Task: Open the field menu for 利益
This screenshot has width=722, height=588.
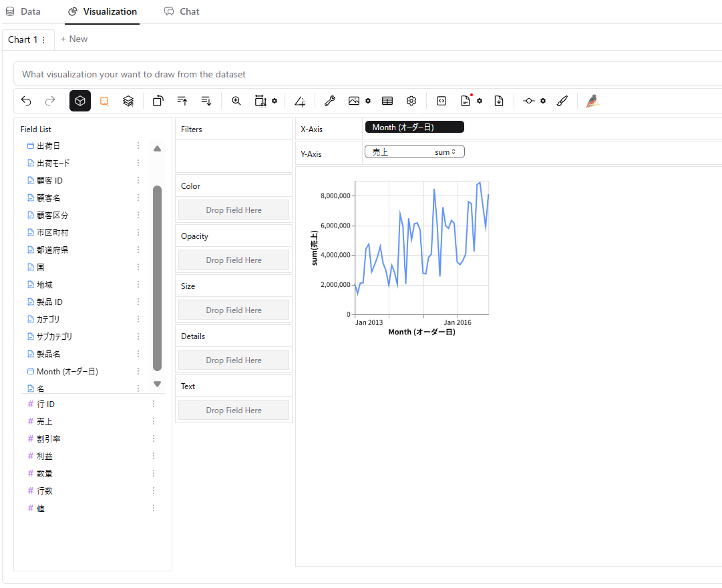Action: pyautogui.click(x=154, y=455)
